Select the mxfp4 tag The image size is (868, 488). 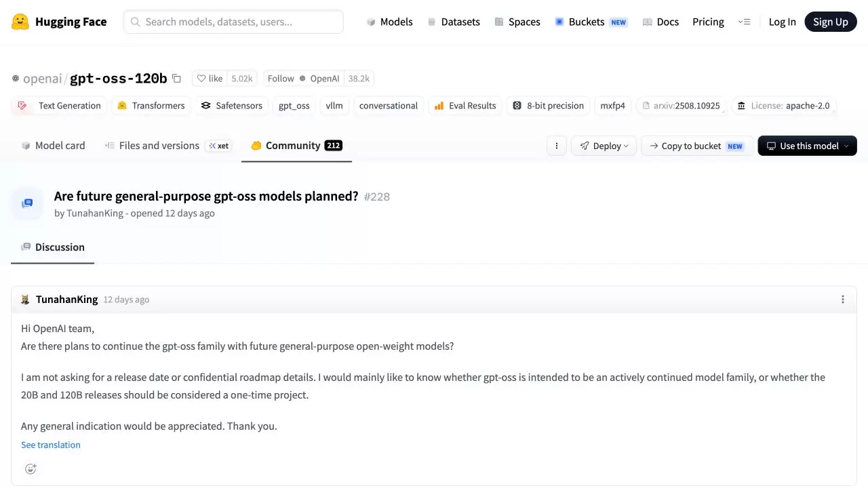tap(613, 106)
